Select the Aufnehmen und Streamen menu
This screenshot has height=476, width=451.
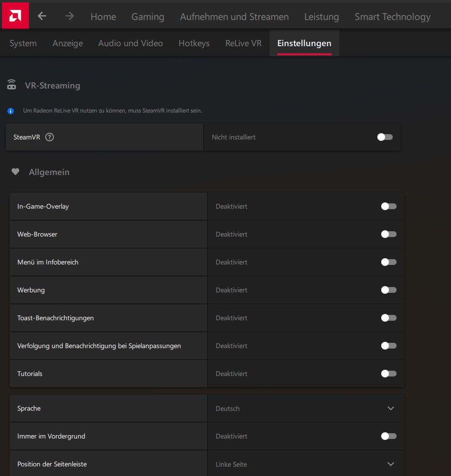234,17
